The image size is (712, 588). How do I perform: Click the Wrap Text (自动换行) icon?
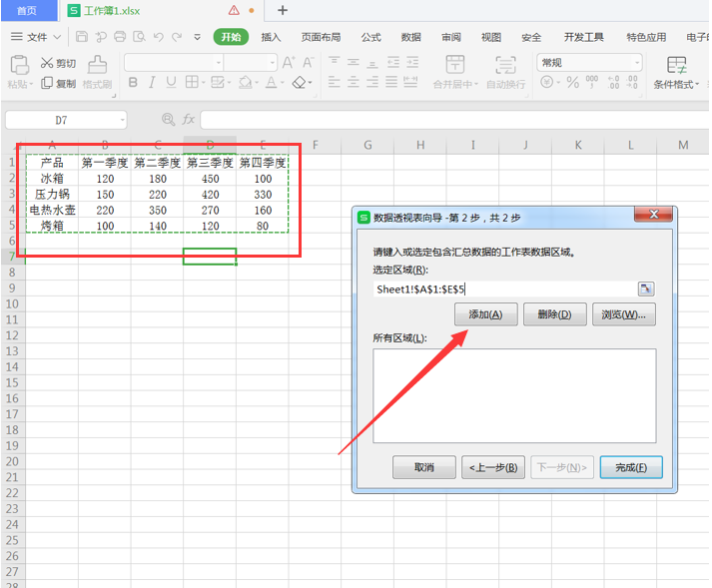[x=505, y=65]
